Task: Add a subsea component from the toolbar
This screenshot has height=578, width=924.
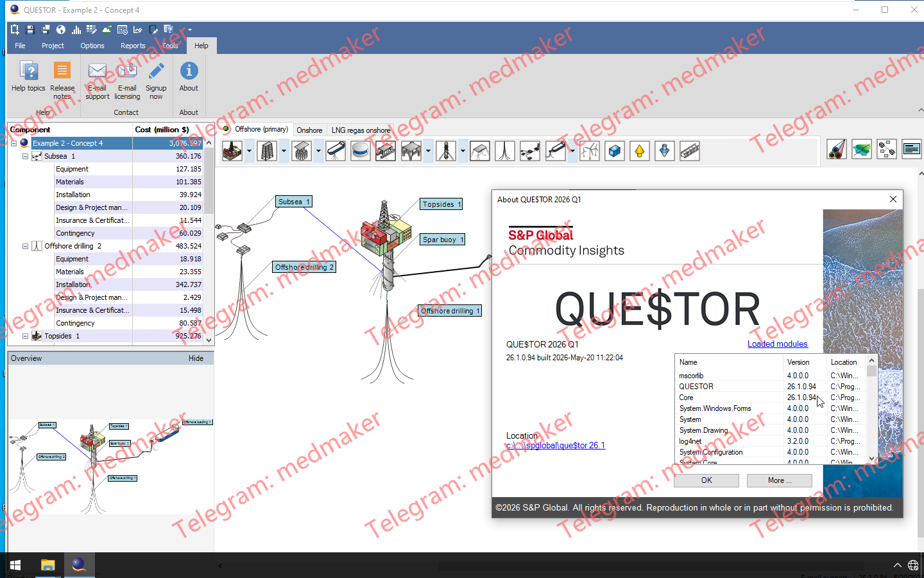Action: pyautogui.click(x=530, y=151)
